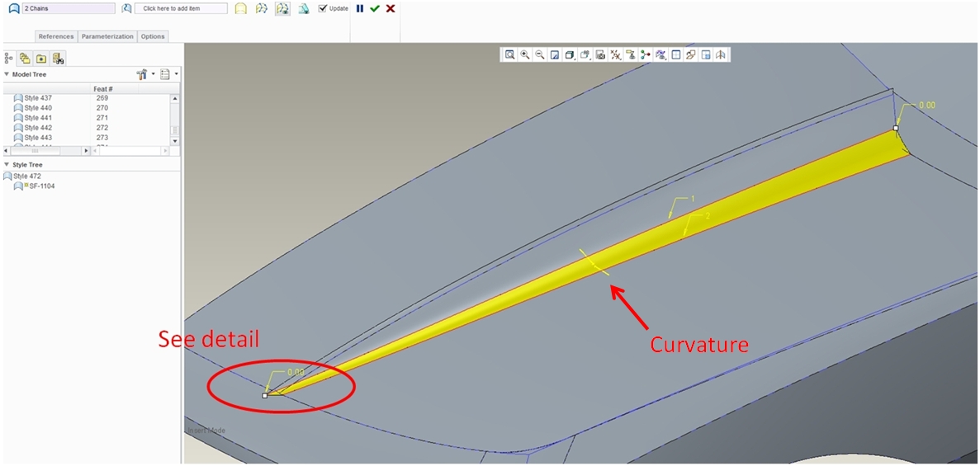Viewport: 980px width, 466px height.
Task: Select Style 442 in model tree
Action: click(32, 128)
